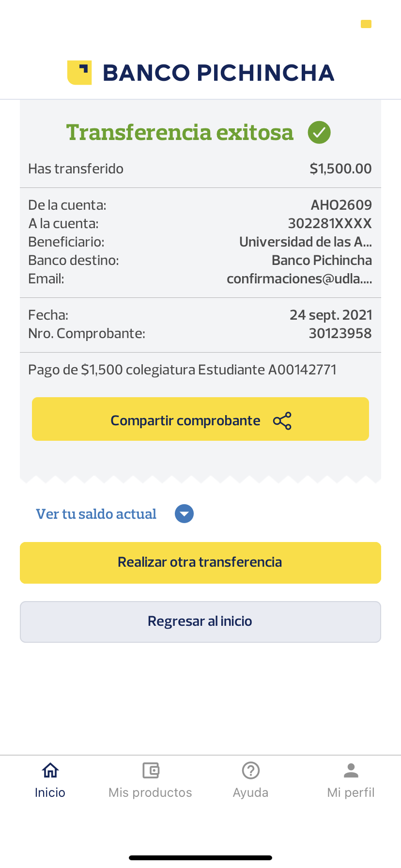The image size is (401, 868).
Task: Click the green success checkmark icon
Action: pos(319,132)
